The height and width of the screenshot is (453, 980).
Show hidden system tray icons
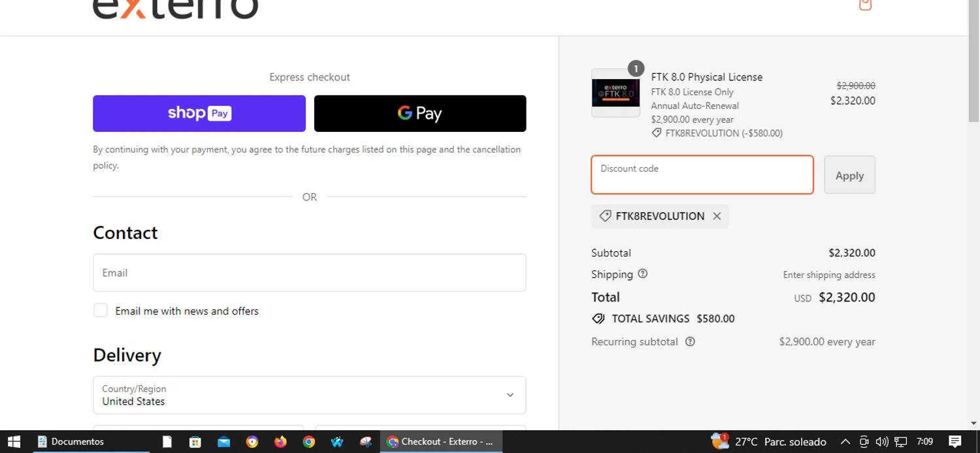[x=845, y=442]
